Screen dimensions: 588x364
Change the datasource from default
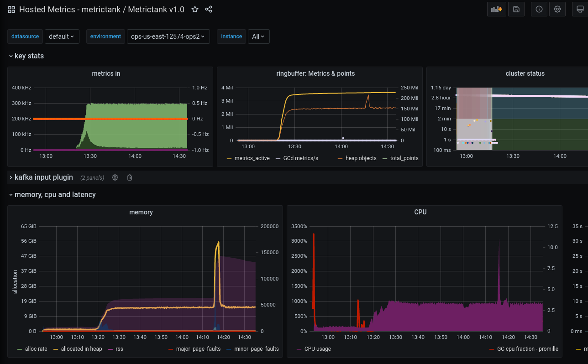62,36
